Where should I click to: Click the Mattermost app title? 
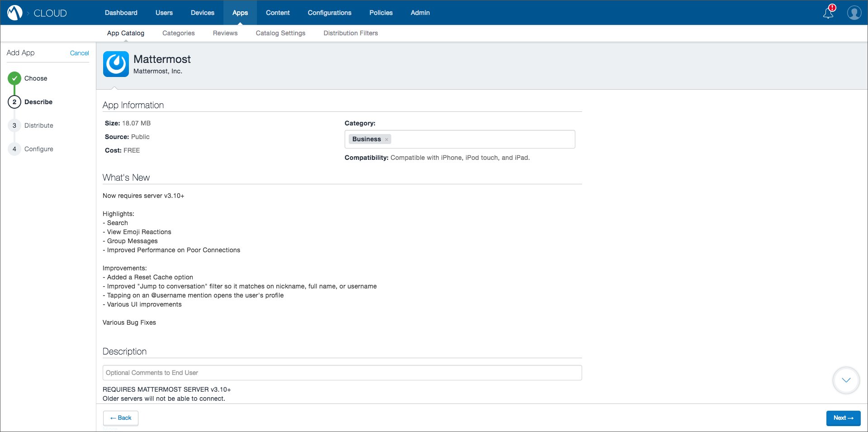coord(162,59)
